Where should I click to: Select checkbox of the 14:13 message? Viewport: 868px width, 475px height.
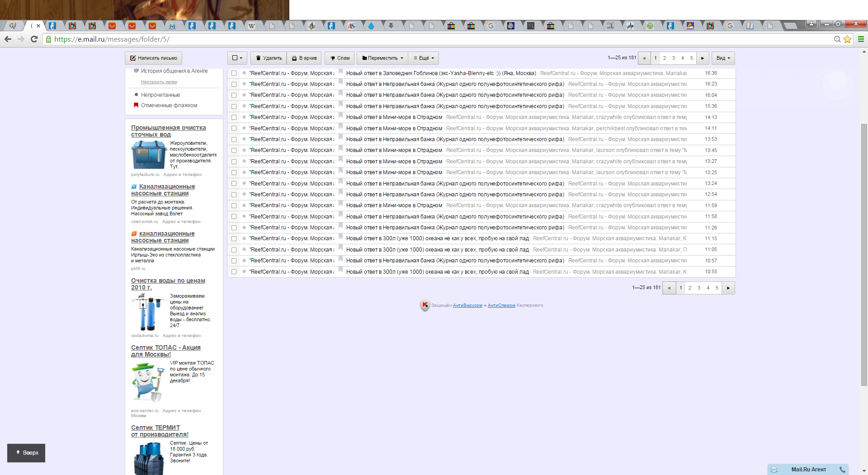pos(234,118)
